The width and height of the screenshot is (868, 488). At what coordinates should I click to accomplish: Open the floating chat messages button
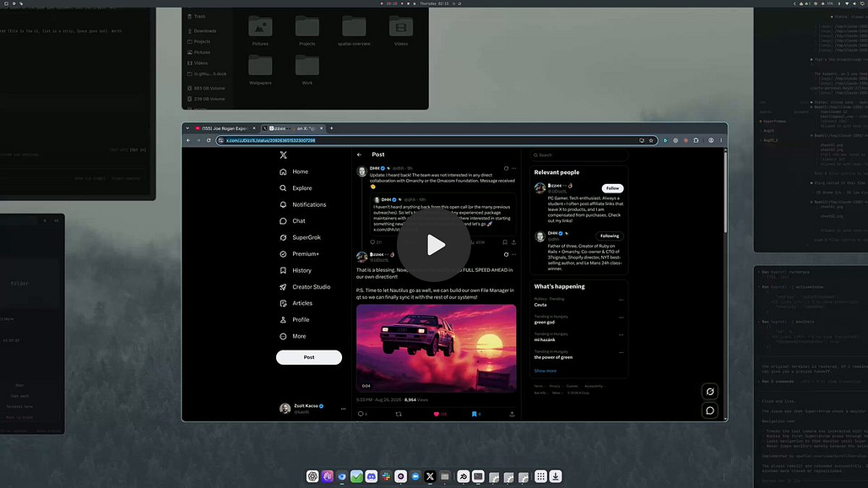pos(709,410)
